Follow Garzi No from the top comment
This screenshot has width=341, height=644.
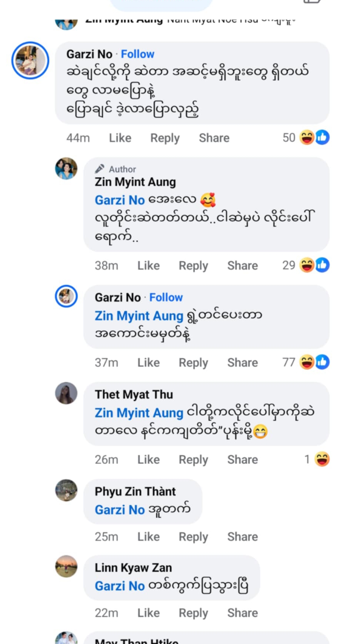point(137,54)
